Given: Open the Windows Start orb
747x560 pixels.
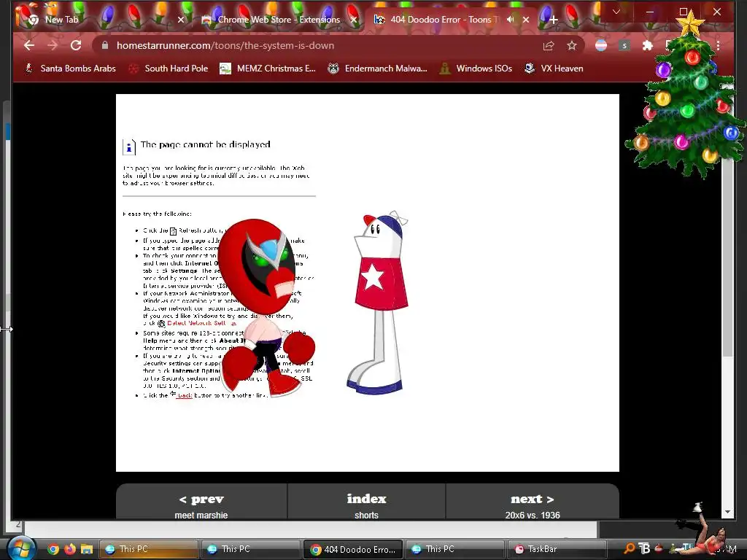Looking at the screenshot, I should click(21, 548).
